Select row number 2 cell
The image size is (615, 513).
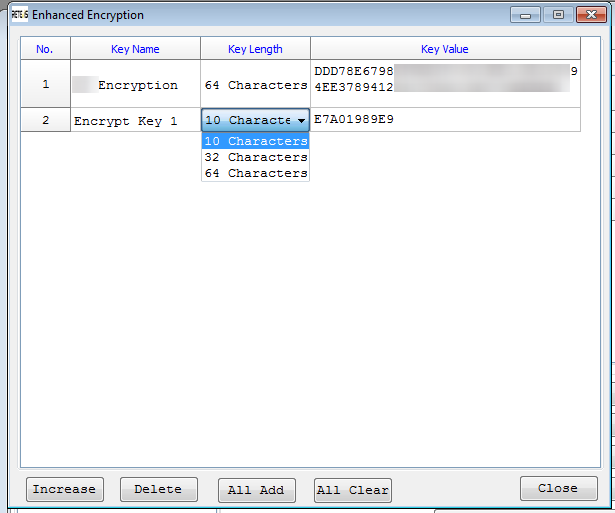(45, 121)
